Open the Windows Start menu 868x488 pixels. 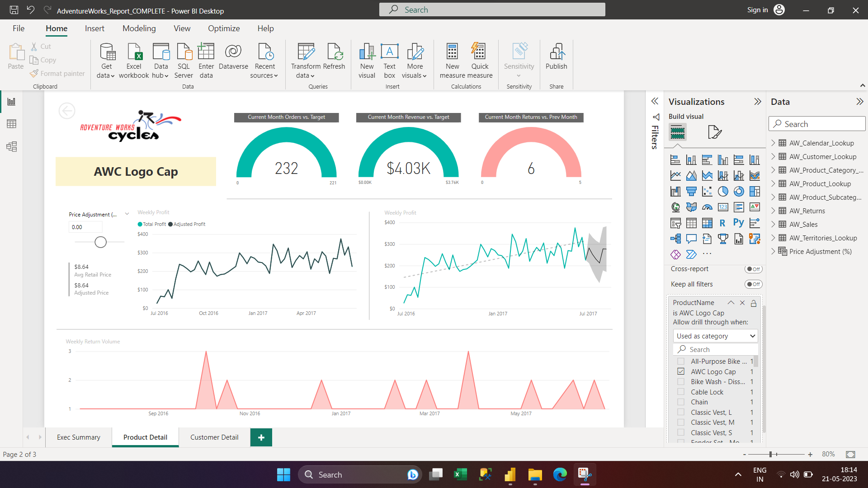pyautogui.click(x=283, y=474)
